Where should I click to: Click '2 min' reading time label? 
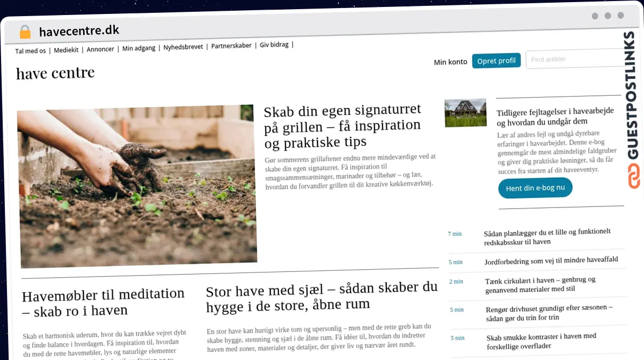pyautogui.click(x=456, y=282)
